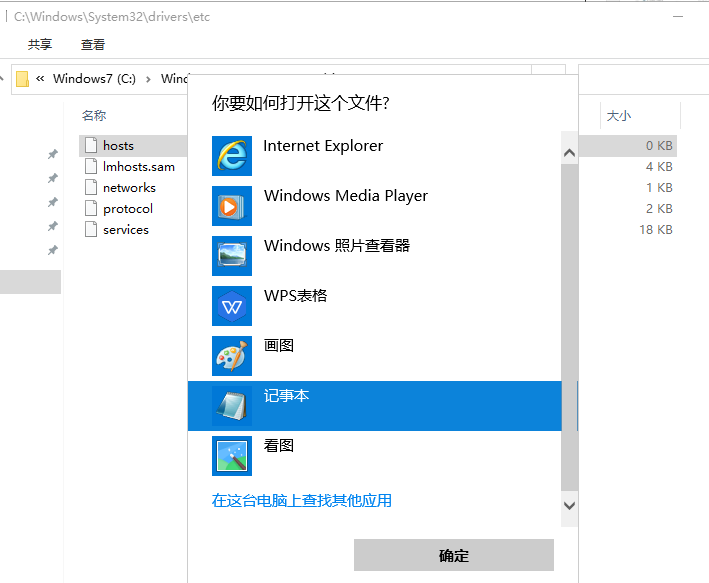Viewport: 709px width, 583px height.
Task: Click the first quick access pin icon
Action: [x=52, y=154]
